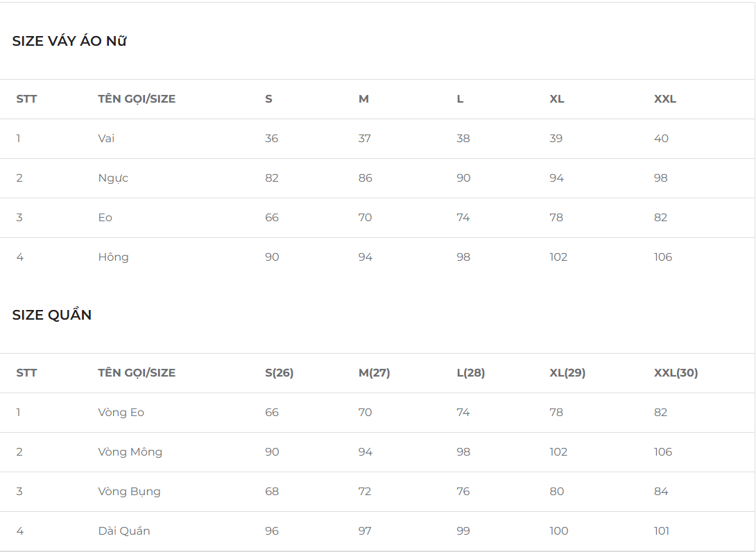Screen dimensions: 756x552
Task: Click the Dài Quần value 101
Action: click(x=661, y=531)
